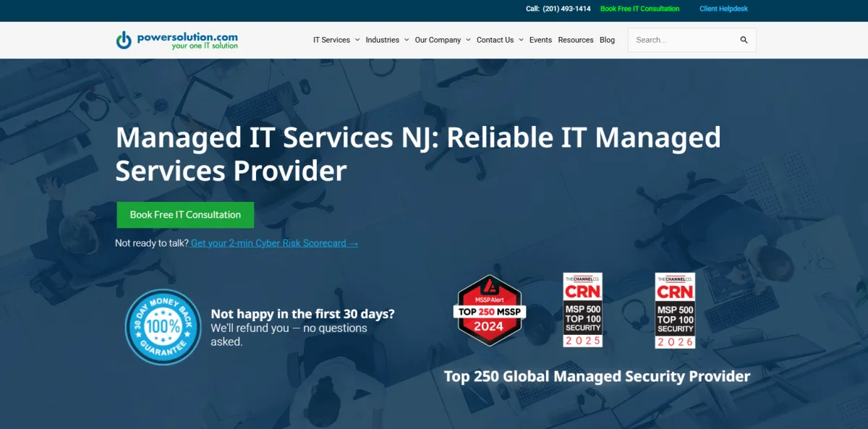
Task: Click the search magnifier icon
Action: [744, 40]
